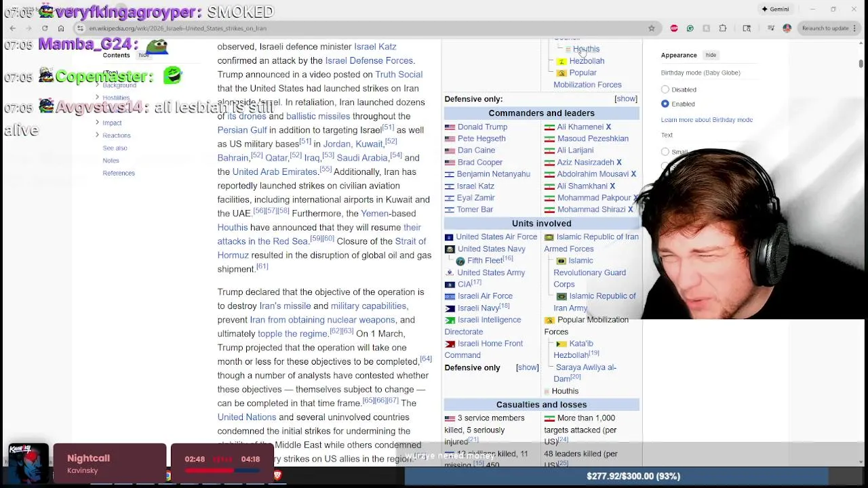The width and height of the screenshot is (868, 488).
Task: Reload the Wikipedia page
Action: point(45,28)
